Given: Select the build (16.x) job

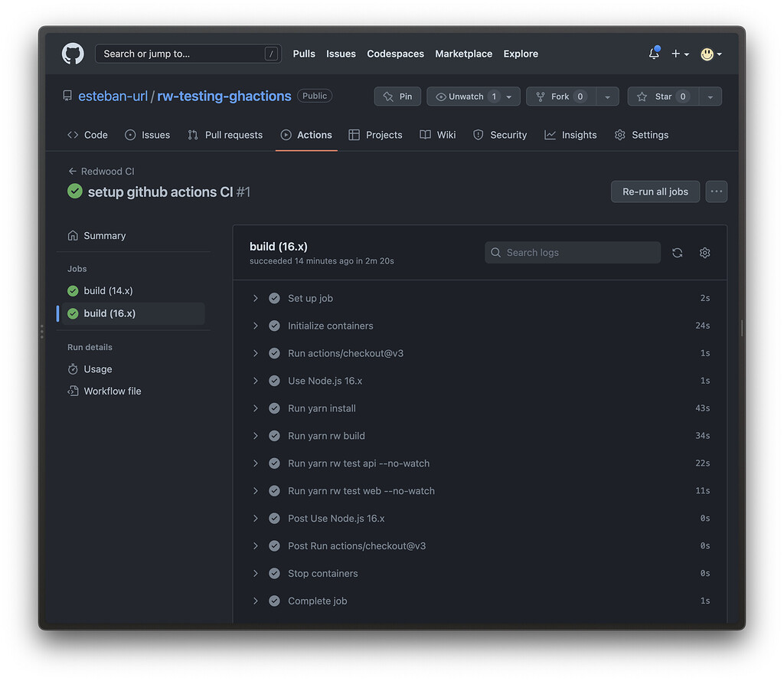Looking at the screenshot, I should tap(133, 313).
